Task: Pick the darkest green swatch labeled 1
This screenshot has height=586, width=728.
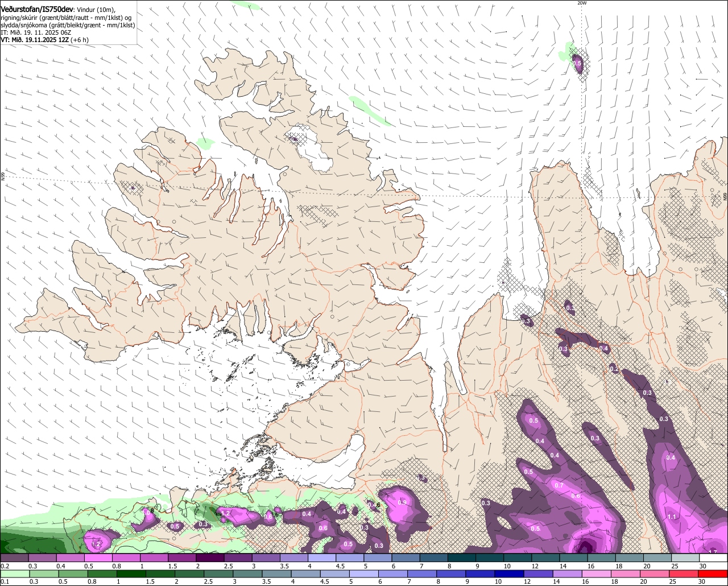Action: tap(131, 573)
